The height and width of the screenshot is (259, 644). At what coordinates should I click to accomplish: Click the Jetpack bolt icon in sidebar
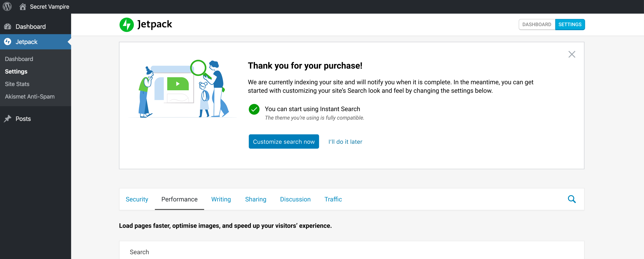click(x=8, y=42)
